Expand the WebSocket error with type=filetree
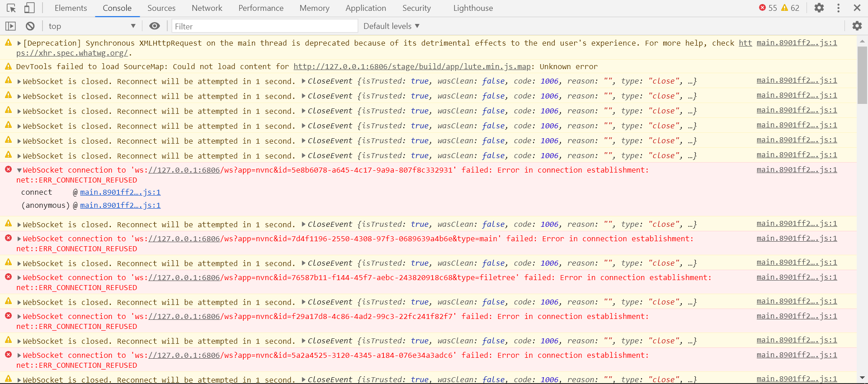 [x=19, y=278]
